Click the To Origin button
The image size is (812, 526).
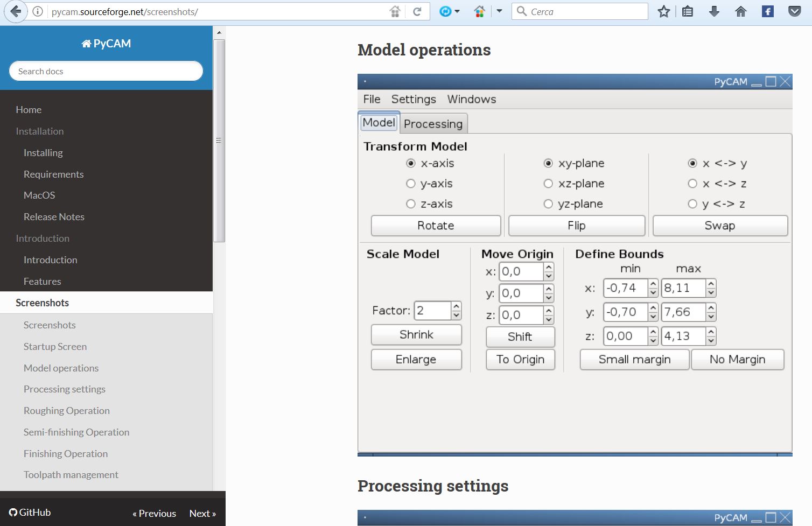520,360
